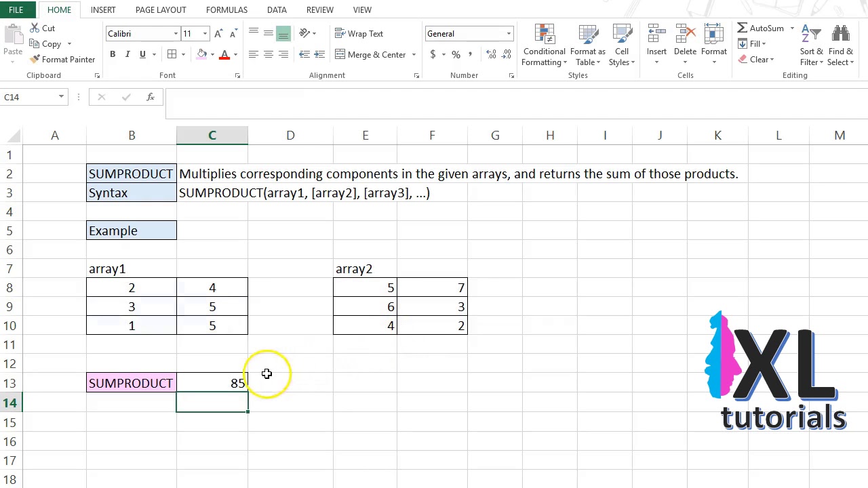The height and width of the screenshot is (488, 868).
Task: Select the pink SUMPRODUCT label cell B13
Action: 132,384
